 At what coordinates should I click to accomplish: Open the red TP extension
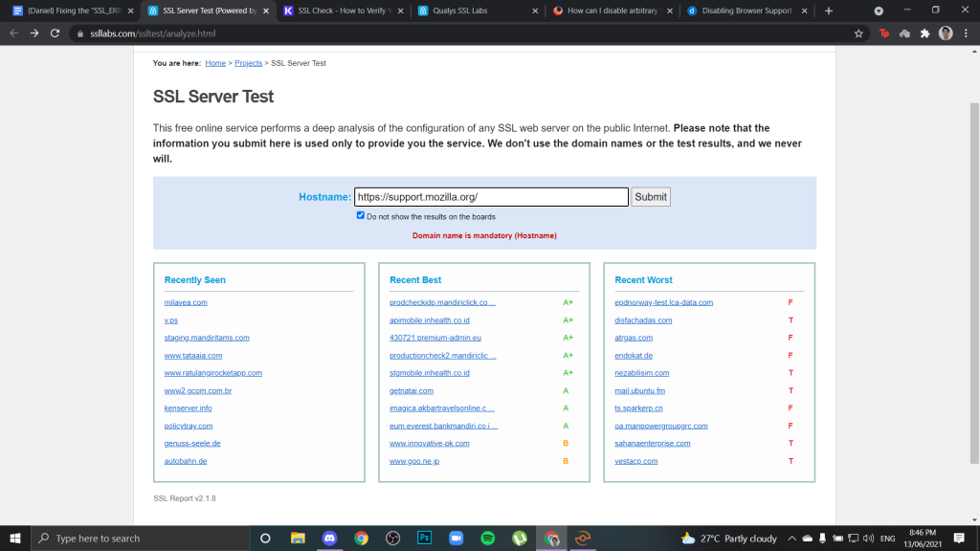tap(883, 33)
